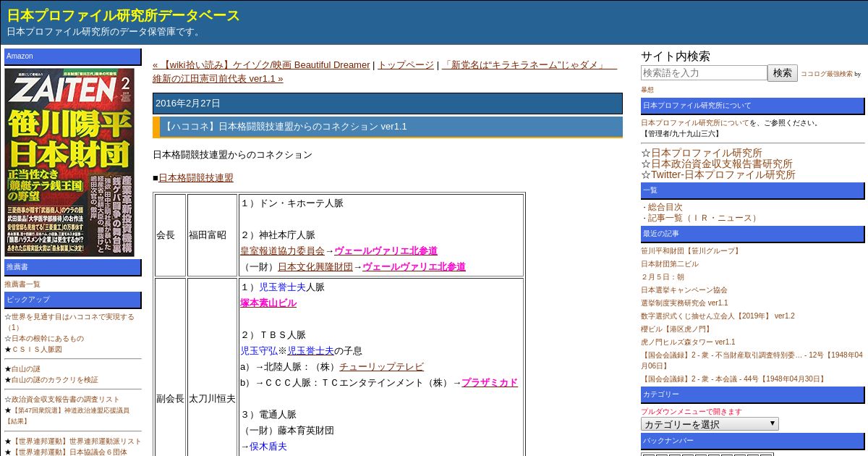Open 日本プロファイル研究所について link
This screenshot has width=868, height=456.
695,123
